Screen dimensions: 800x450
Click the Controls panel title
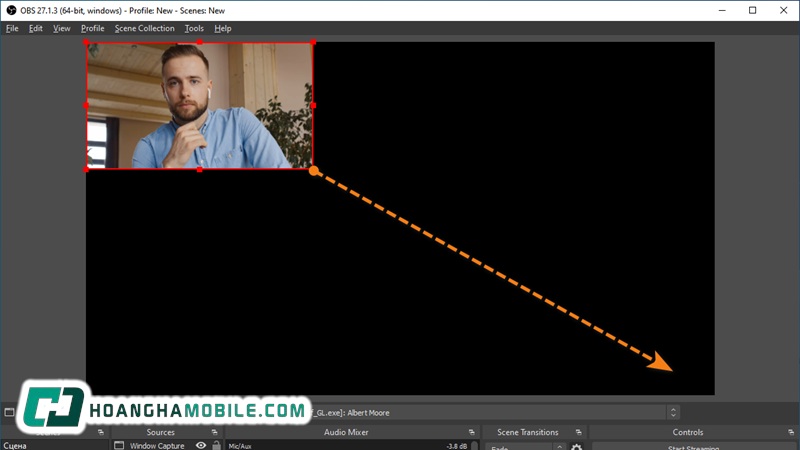tap(688, 432)
